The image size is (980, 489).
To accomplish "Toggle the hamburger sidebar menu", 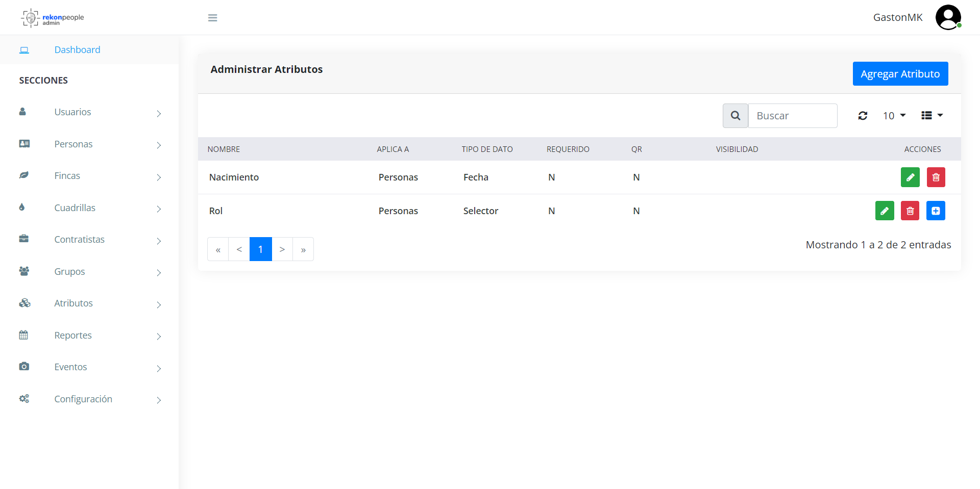I will pos(213,18).
